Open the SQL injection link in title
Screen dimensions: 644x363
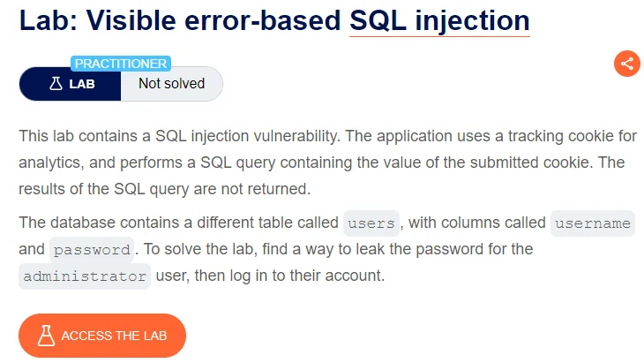point(439,20)
